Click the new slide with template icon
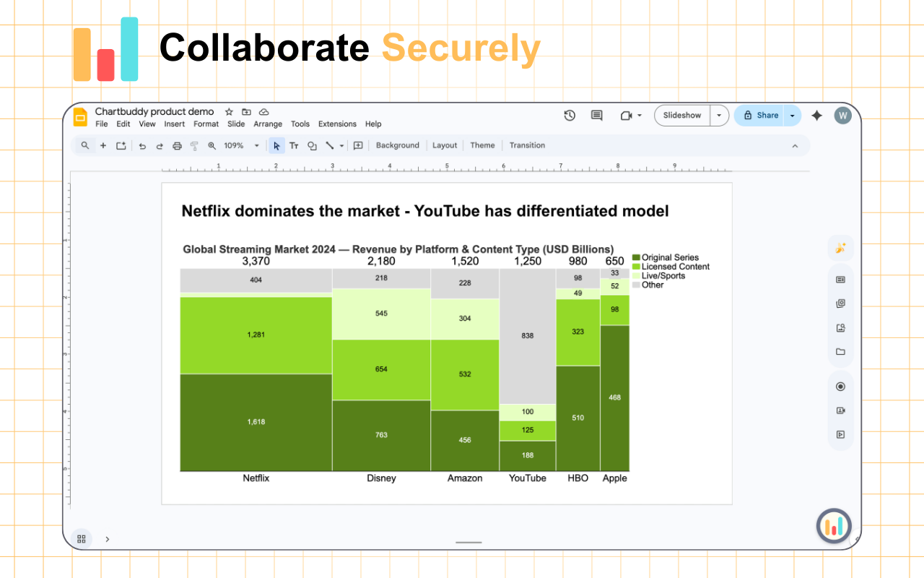This screenshot has width=924, height=578. click(x=121, y=145)
